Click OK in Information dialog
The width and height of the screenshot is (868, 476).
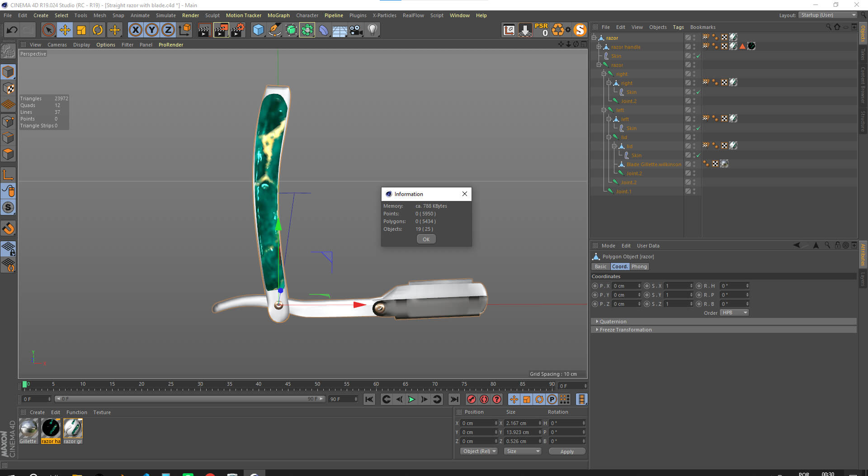click(x=426, y=239)
